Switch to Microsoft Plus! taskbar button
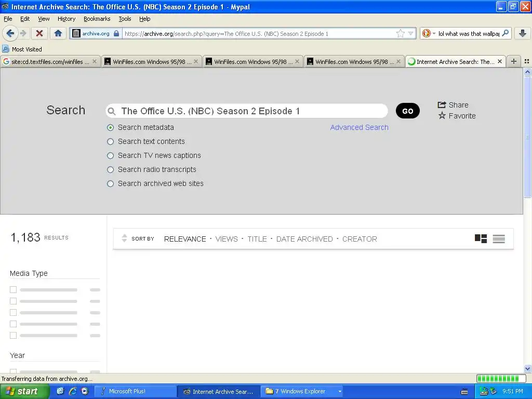 pyautogui.click(x=135, y=392)
